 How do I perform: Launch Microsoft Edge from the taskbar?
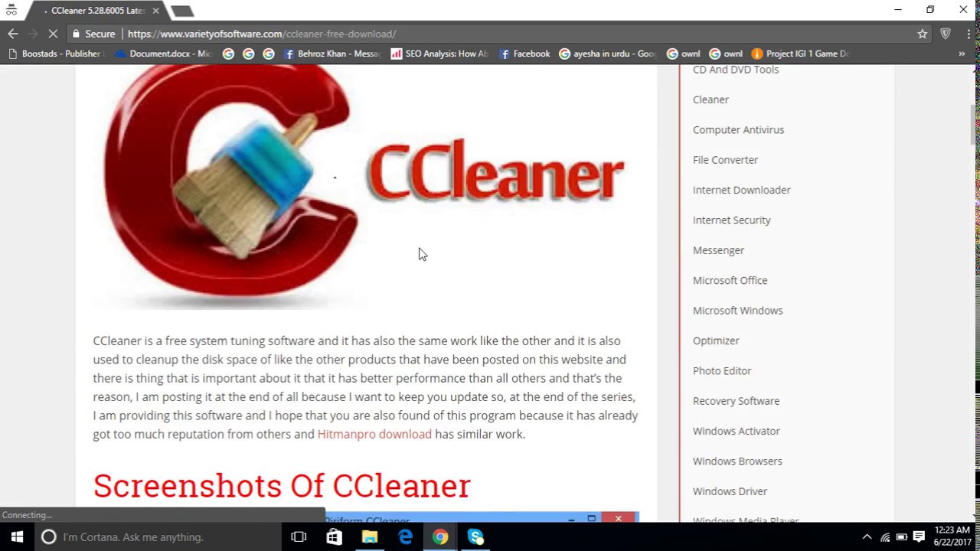tap(405, 537)
